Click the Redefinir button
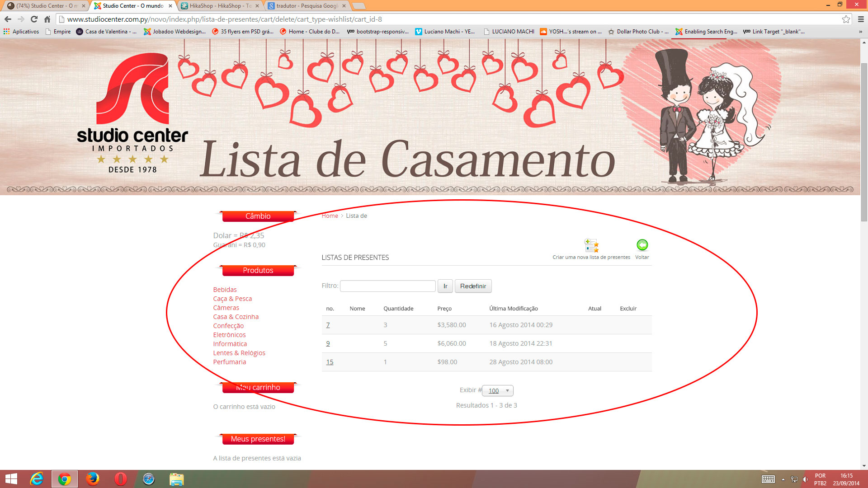This screenshot has height=488, width=868. point(473,286)
